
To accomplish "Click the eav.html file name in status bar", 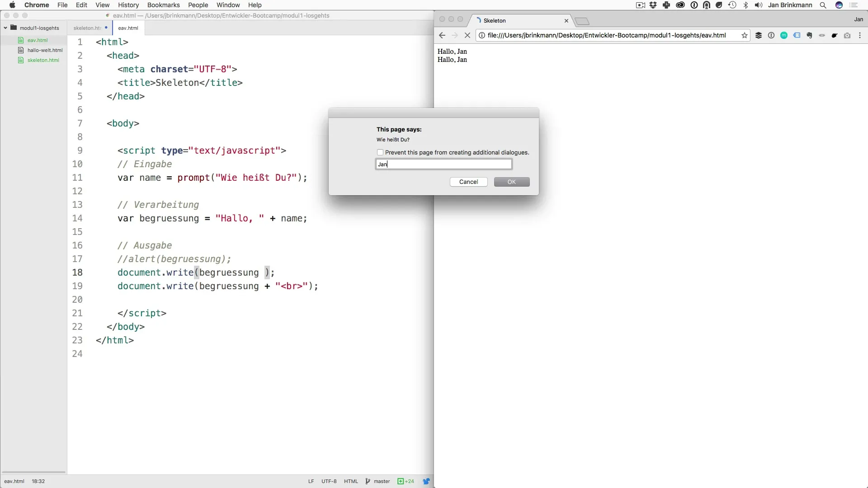I will (x=14, y=481).
